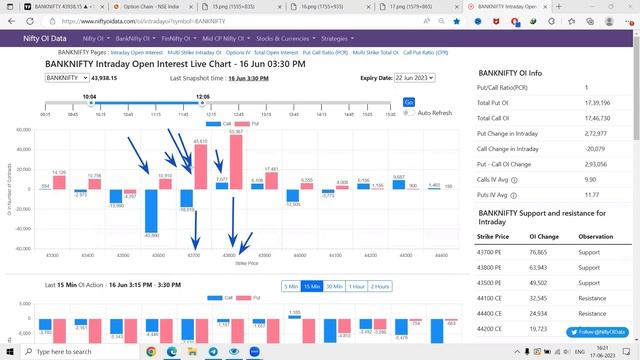Image resolution: width=640 pixels, height=360 pixels.
Task: Open the browser profile avatar
Action: [x=609, y=21]
